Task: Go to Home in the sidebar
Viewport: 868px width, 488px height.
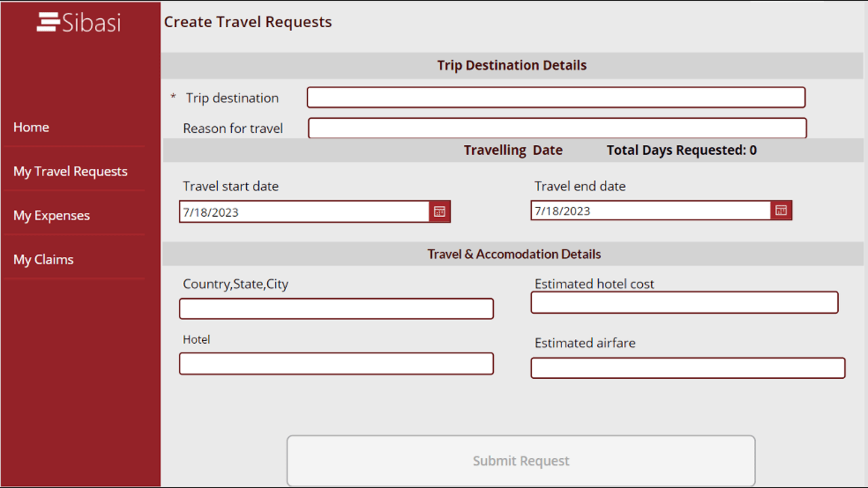Action: [31, 127]
